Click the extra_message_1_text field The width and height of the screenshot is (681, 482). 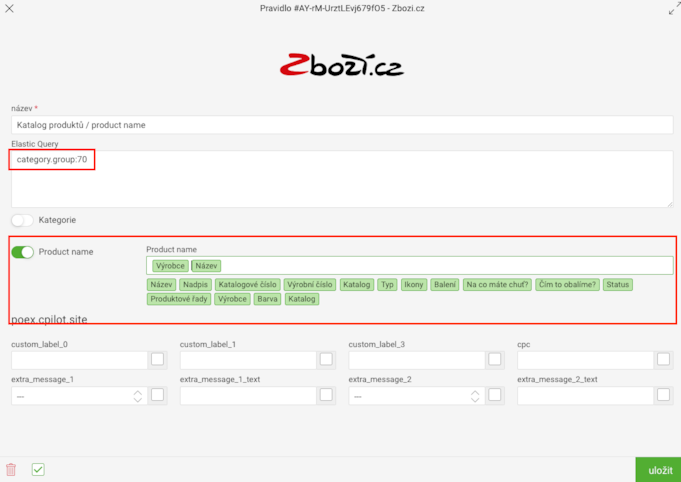[x=248, y=396]
